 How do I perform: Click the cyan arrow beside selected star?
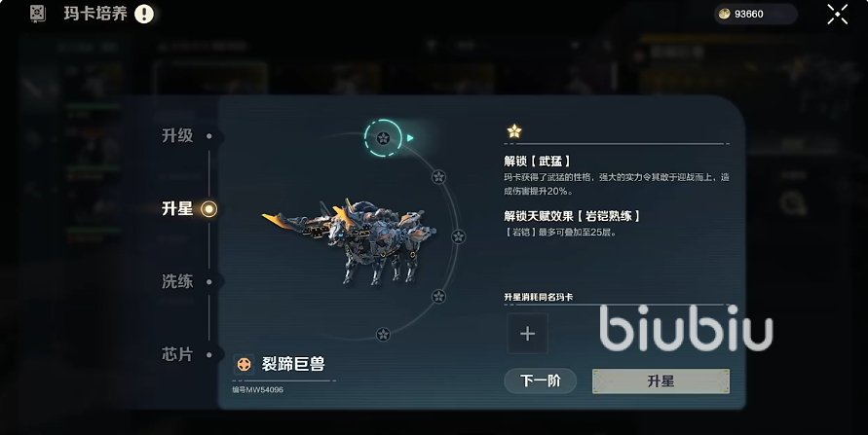(x=410, y=138)
